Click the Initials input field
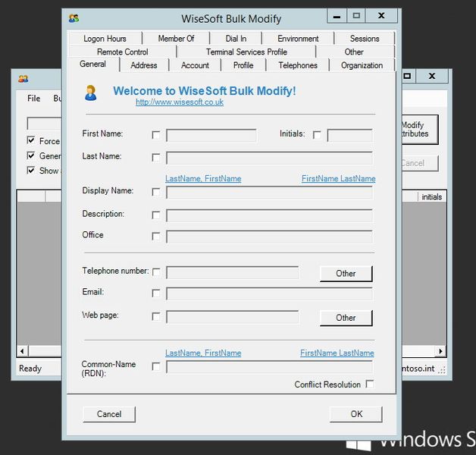 (x=350, y=136)
